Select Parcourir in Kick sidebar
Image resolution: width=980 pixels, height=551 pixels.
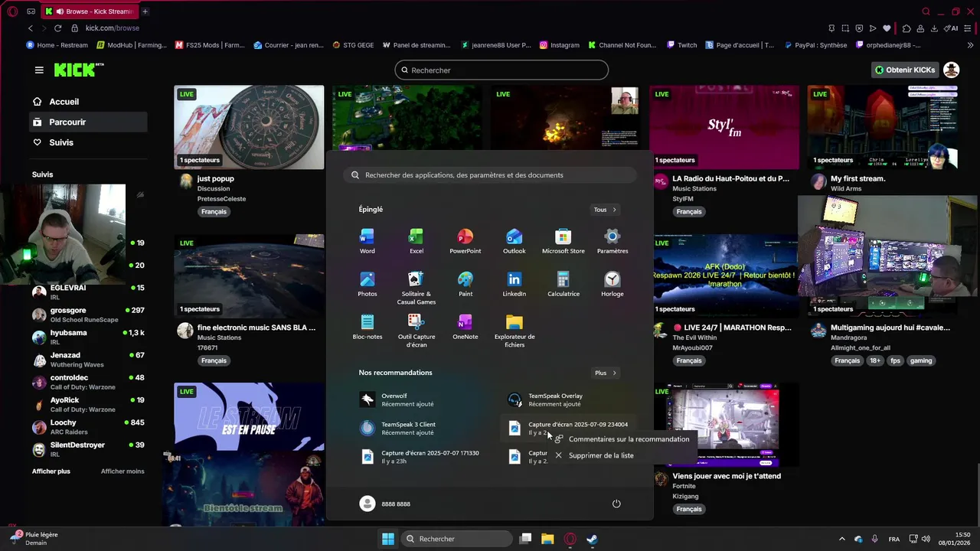88,122
